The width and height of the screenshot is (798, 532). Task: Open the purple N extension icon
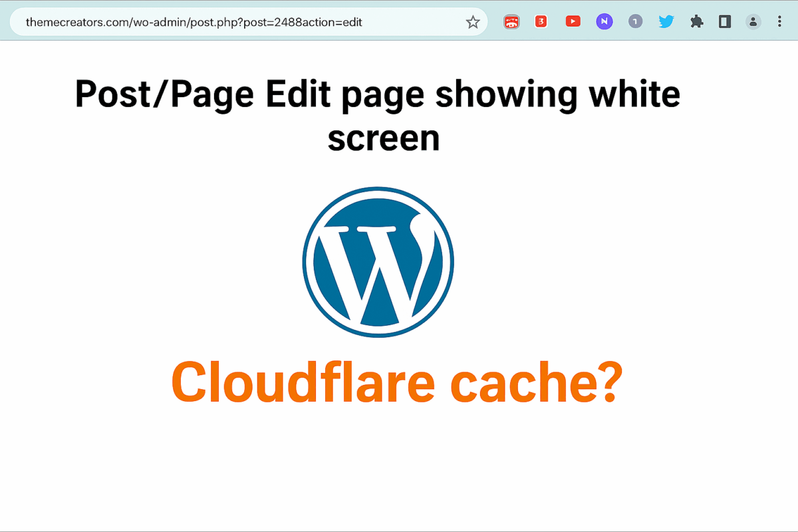coord(604,21)
